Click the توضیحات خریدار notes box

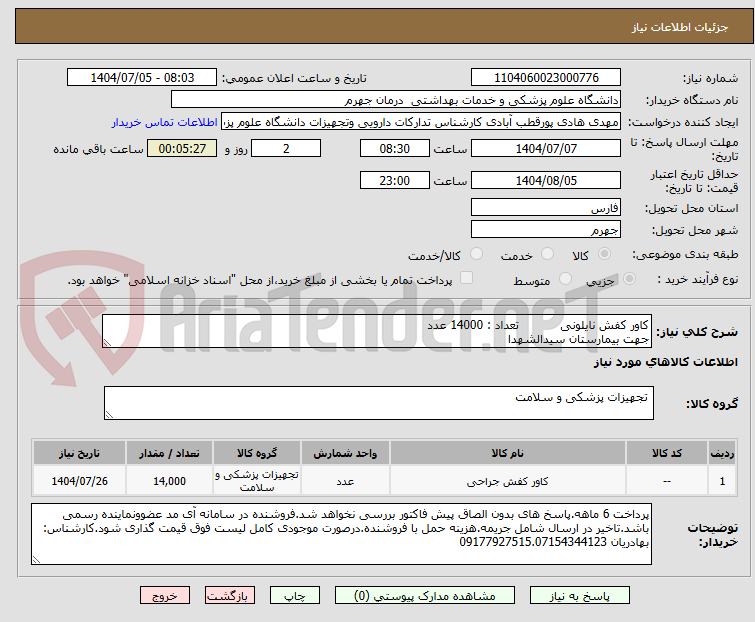click(341, 534)
